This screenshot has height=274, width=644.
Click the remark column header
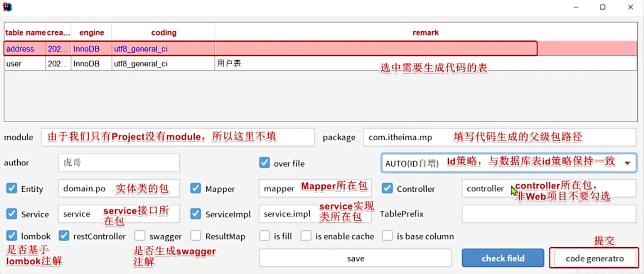[426, 32]
